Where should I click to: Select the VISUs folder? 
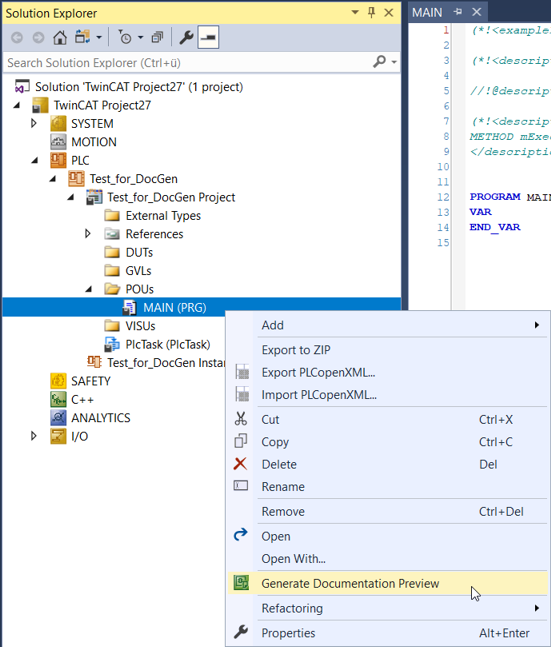pyautogui.click(x=140, y=326)
